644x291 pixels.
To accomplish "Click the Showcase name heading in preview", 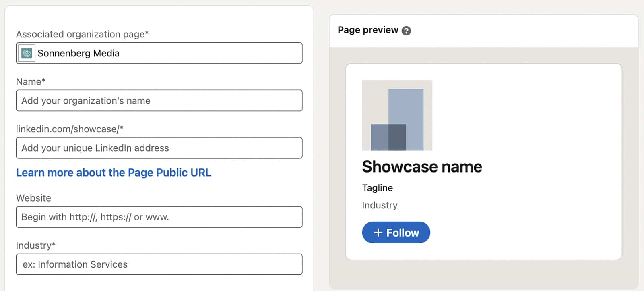I will [x=422, y=167].
